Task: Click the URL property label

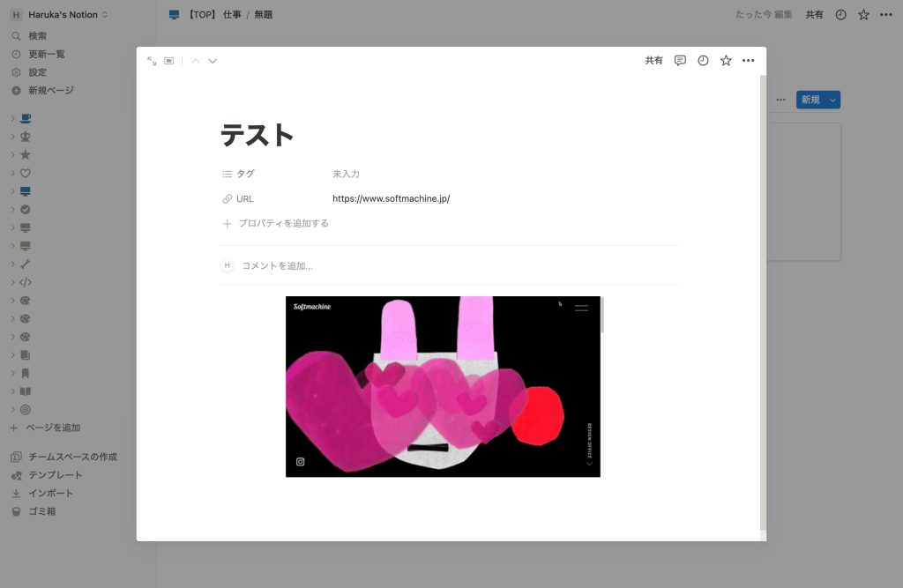Action: tap(238, 198)
